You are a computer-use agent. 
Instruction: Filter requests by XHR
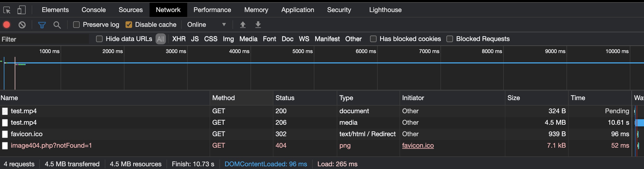(179, 39)
